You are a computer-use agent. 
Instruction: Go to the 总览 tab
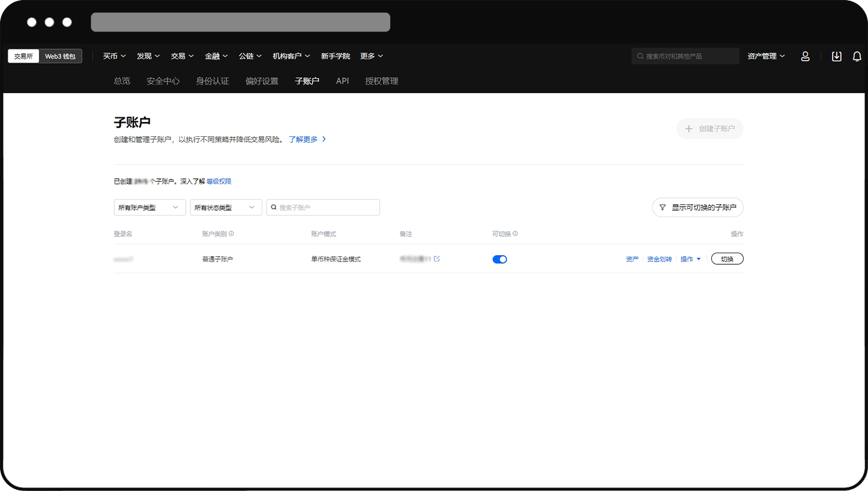click(122, 81)
